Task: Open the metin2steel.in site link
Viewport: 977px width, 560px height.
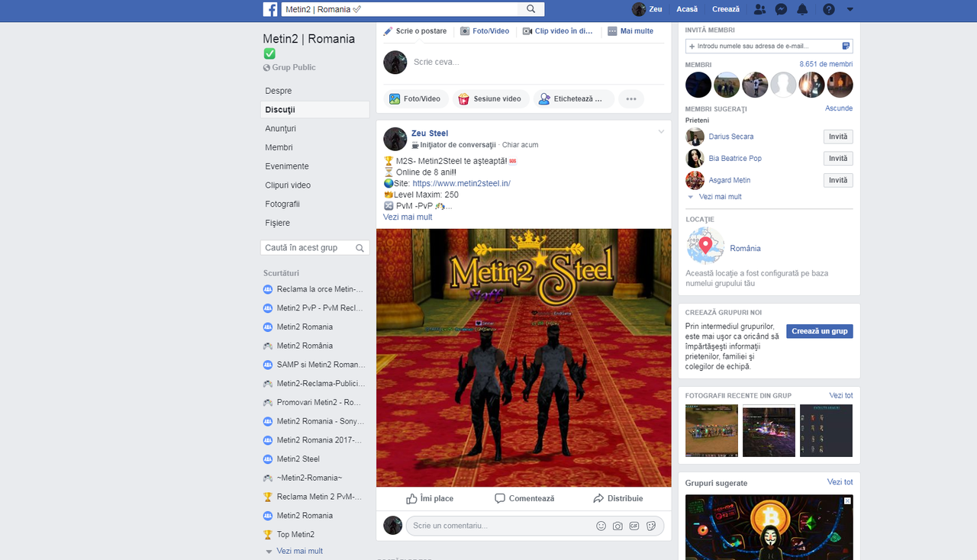Action: (x=462, y=184)
